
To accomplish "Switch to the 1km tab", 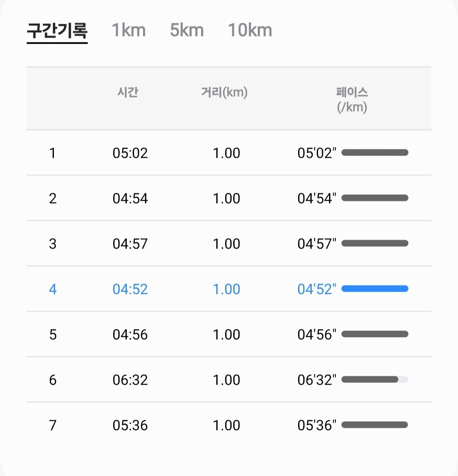I will 128,31.
